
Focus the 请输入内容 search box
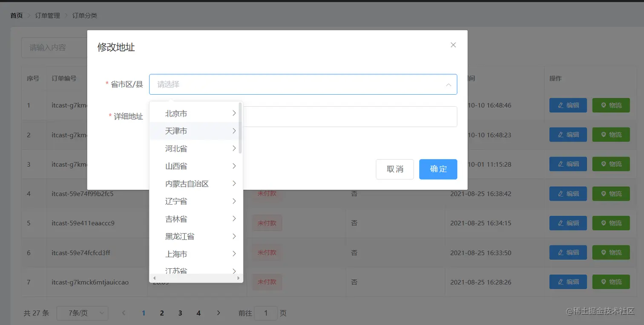(54, 48)
